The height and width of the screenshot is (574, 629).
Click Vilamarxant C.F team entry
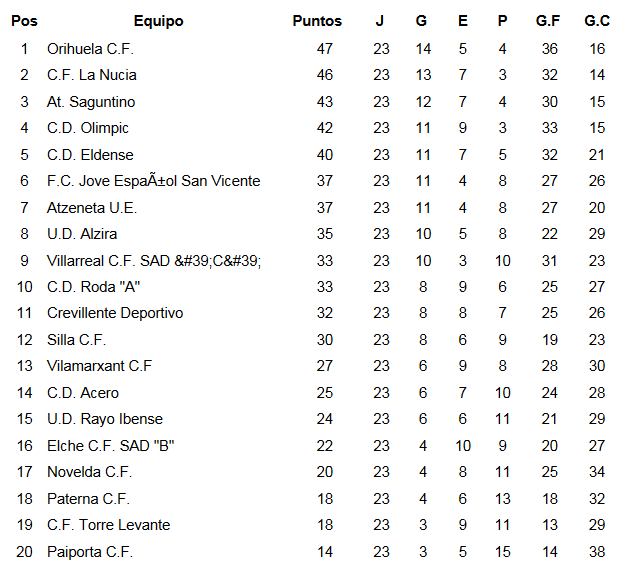pos(99,366)
